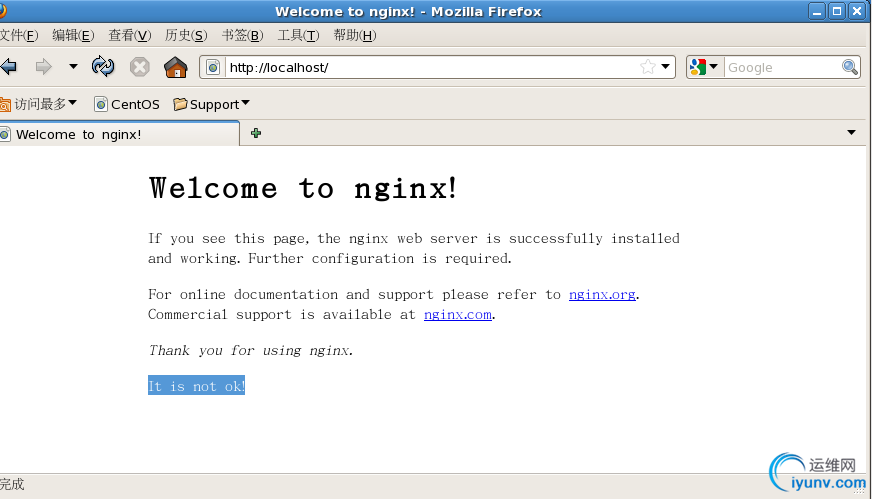The width and height of the screenshot is (872, 499).
Task: Maximize the Firefox window
Action: (836, 11)
